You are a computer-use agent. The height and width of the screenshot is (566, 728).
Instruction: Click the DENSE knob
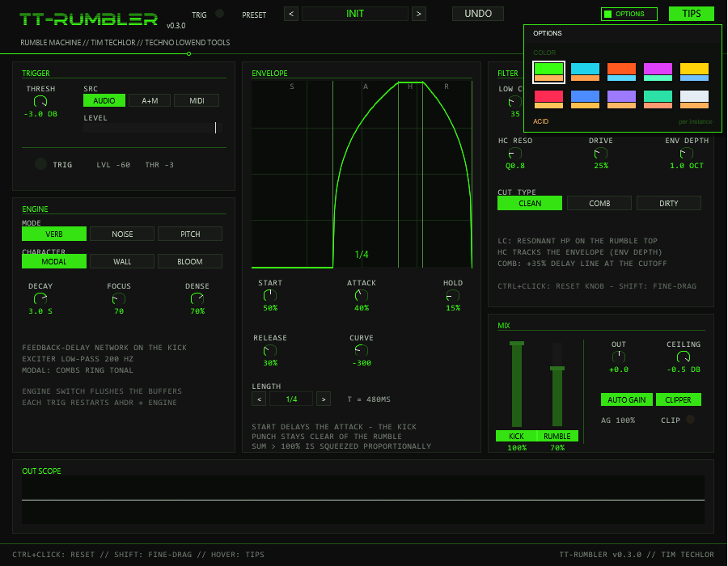[197, 299]
